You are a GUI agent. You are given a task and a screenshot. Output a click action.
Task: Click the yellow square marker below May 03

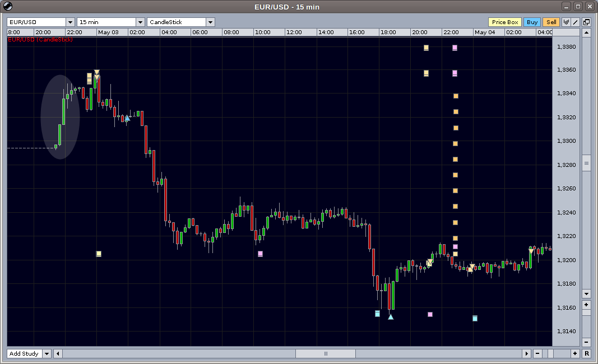[x=99, y=254]
